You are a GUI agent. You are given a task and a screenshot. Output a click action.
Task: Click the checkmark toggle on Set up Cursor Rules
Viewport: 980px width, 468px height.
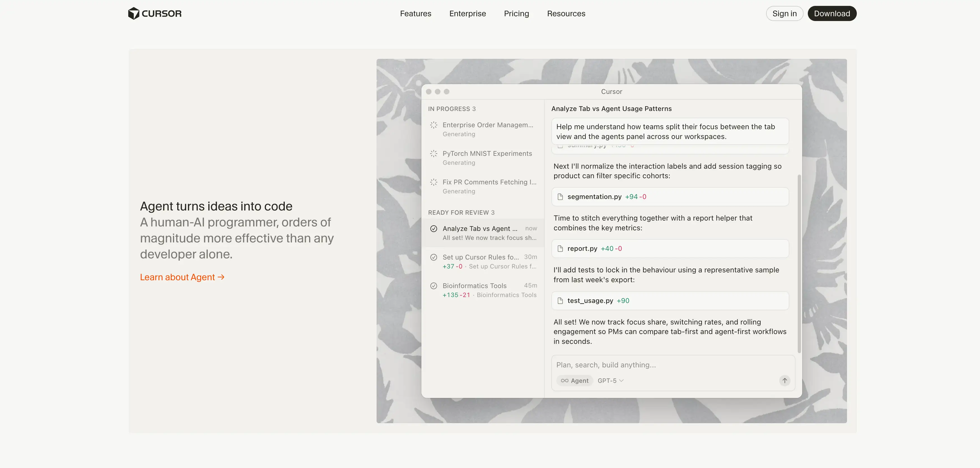(434, 257)
